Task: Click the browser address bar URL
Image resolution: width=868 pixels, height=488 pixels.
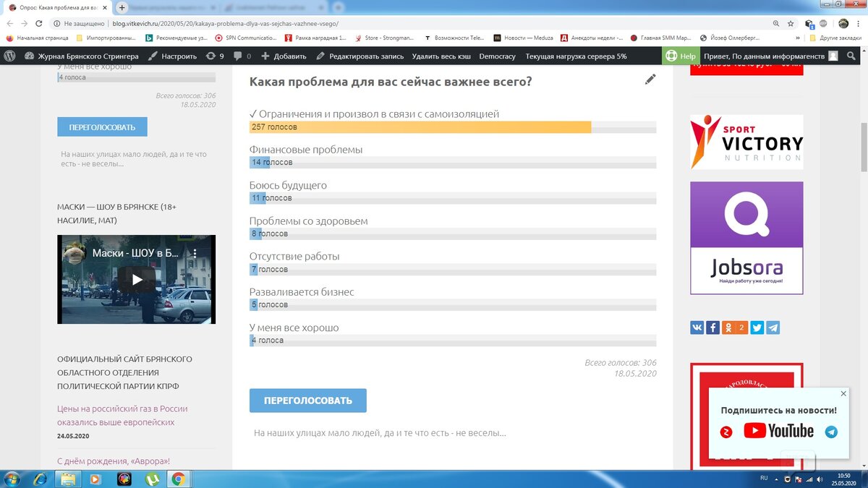Action: (225, 23)
